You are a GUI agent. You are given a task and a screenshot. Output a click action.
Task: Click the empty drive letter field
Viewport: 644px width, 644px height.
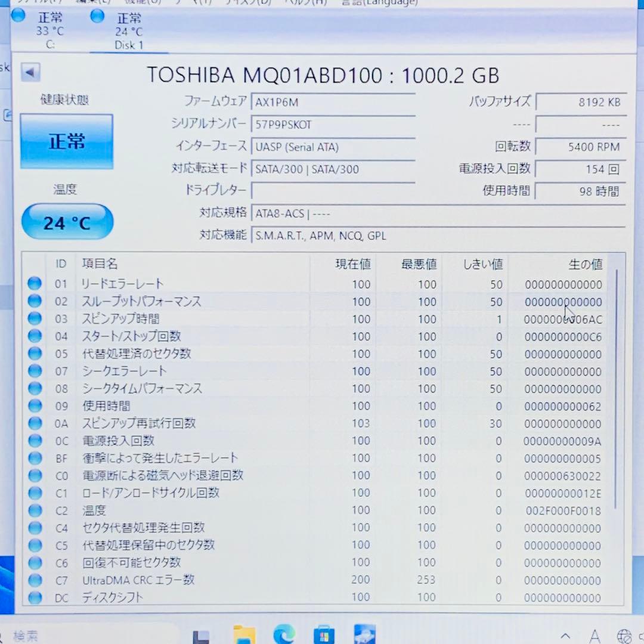tap(333, 191)
